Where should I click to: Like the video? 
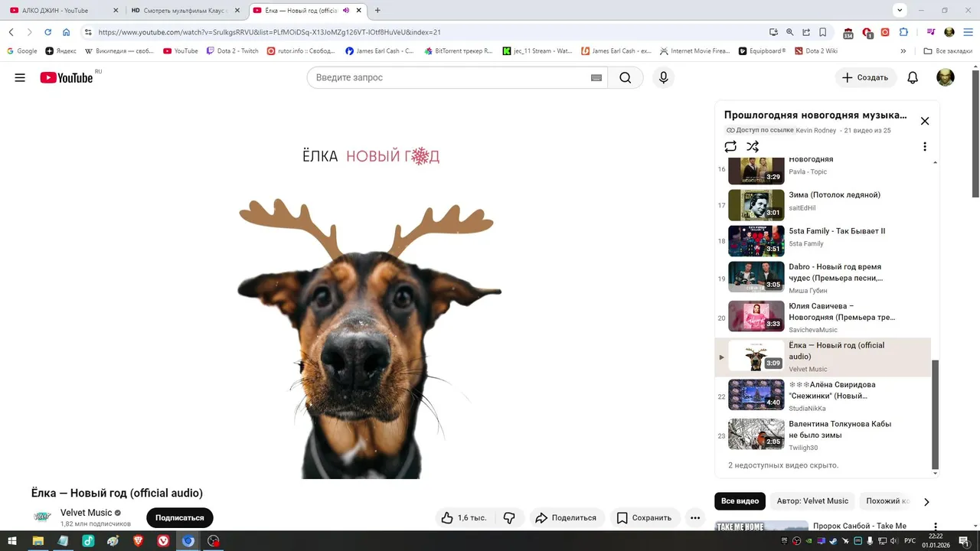464,518
